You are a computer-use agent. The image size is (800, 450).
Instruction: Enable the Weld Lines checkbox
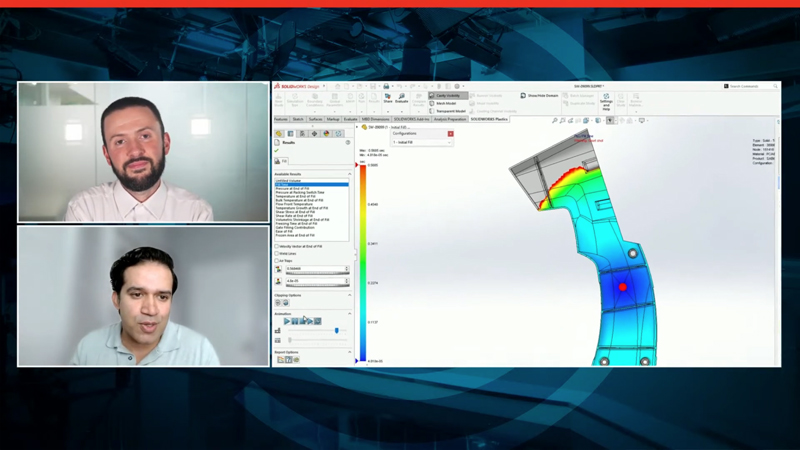coord(277,253)
